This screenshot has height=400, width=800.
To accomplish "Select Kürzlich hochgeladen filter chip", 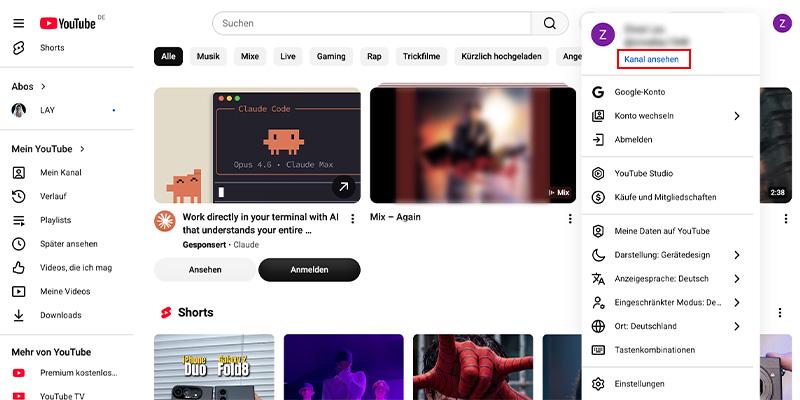I will 502,57.
